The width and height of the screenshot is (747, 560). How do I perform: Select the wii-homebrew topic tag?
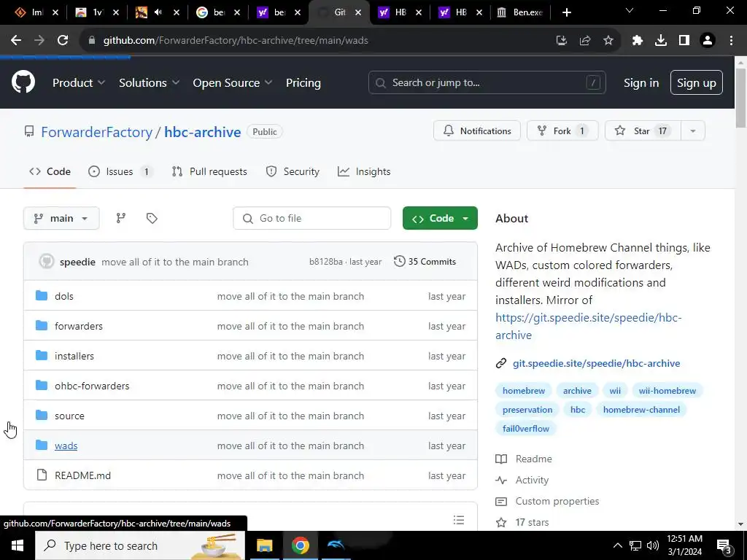point(667,391)
